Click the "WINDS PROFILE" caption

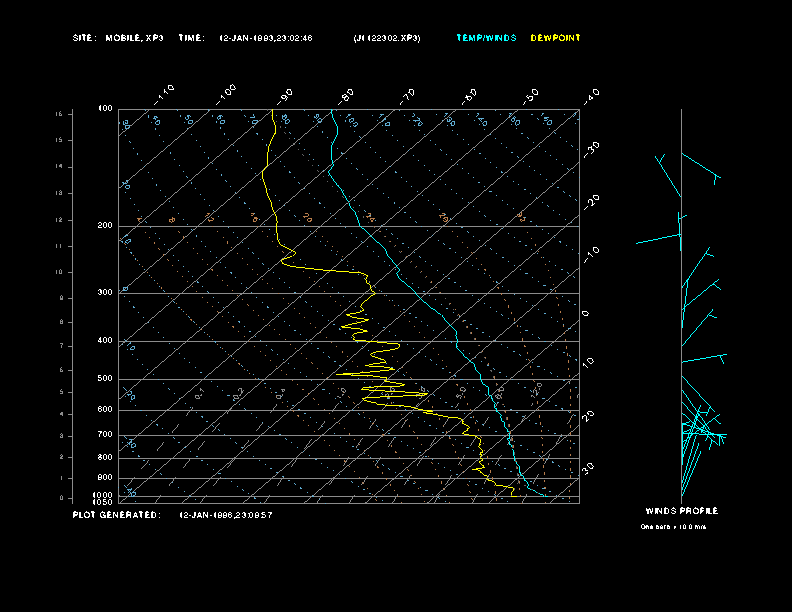[x=682, y=511]
